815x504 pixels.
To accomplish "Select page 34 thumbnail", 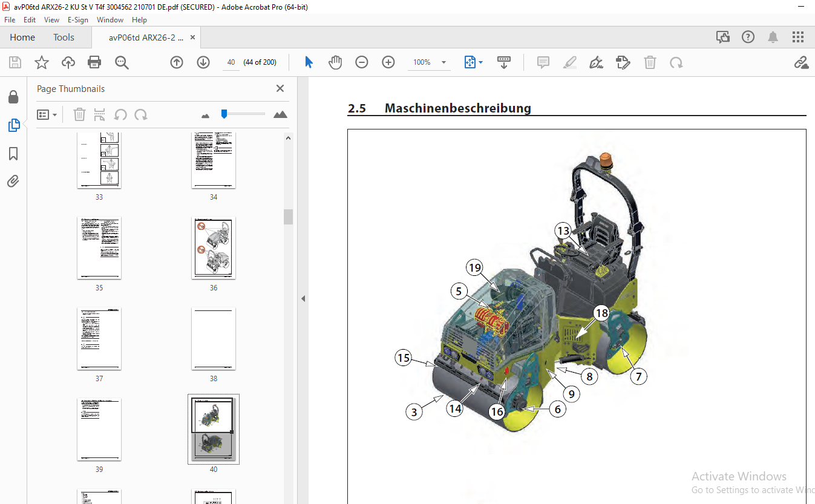I will point(214,160).
